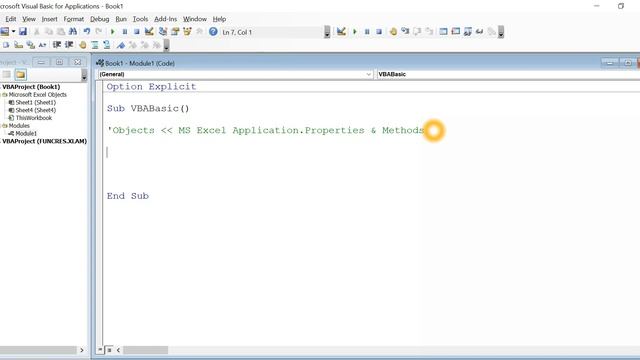The image size is (640, 360).
Task: Select VBAProject (FUNCRES.XLAM) node
Action: tap(44, 141)
